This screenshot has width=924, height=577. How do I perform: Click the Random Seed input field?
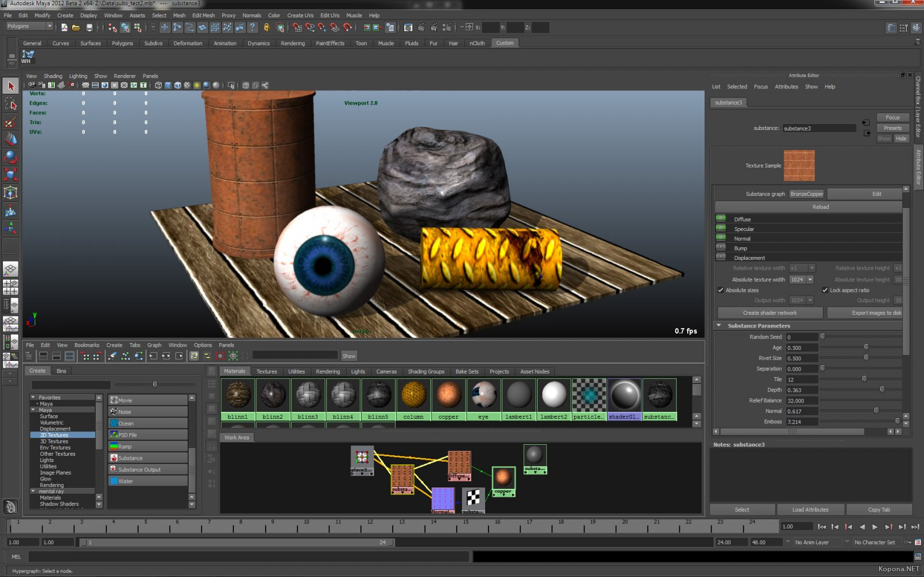click(x=802, y=337)
